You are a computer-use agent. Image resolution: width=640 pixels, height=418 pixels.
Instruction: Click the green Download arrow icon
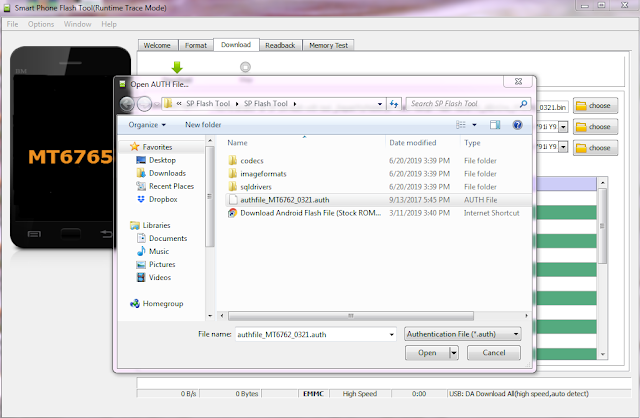[x=177, y=67]
